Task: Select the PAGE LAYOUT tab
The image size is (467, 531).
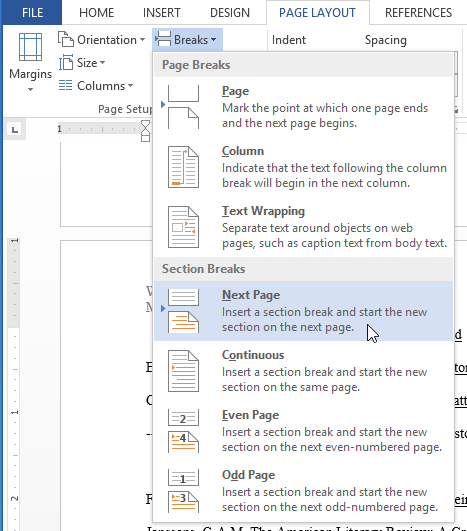Action: coord(317,13)
